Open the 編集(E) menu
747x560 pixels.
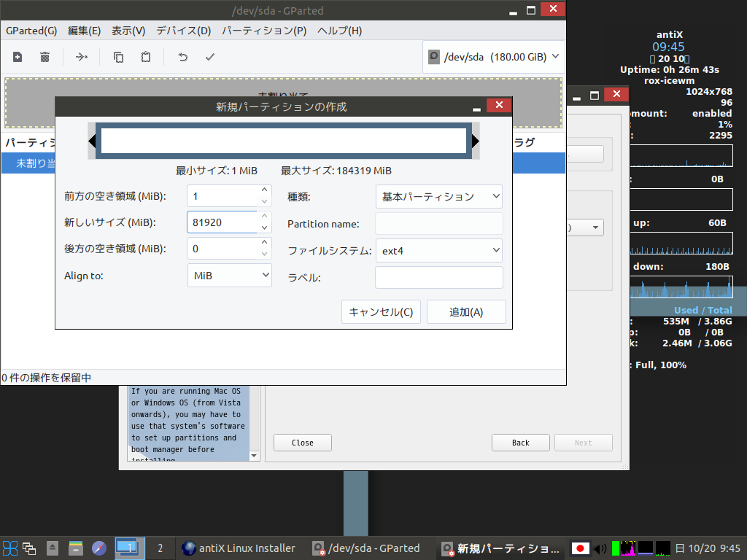(x=85, y=31)
